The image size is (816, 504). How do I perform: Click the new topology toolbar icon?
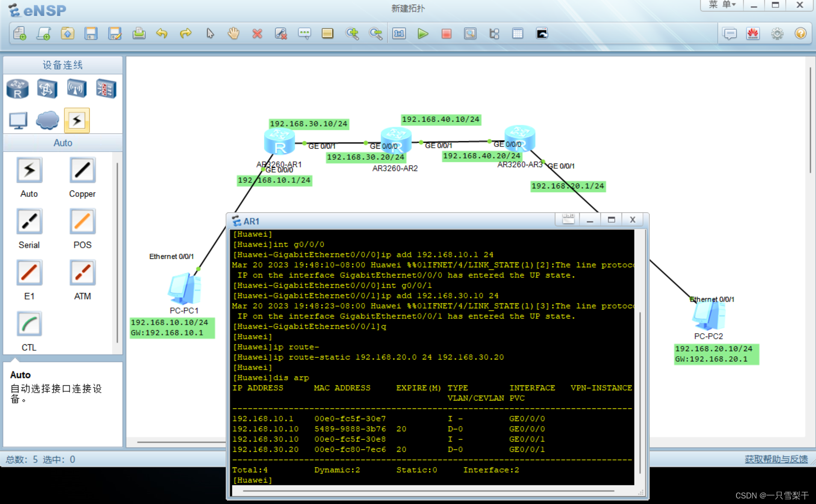(x=20, y=33)
